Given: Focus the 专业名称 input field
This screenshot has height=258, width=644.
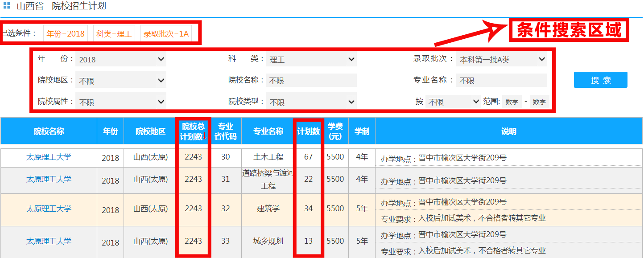Looking at the screenshot, I should coord(501,81).
